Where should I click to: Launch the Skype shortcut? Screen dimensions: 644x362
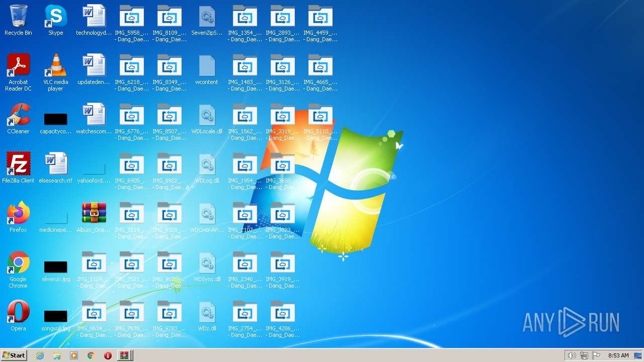(x=55, y=20)
